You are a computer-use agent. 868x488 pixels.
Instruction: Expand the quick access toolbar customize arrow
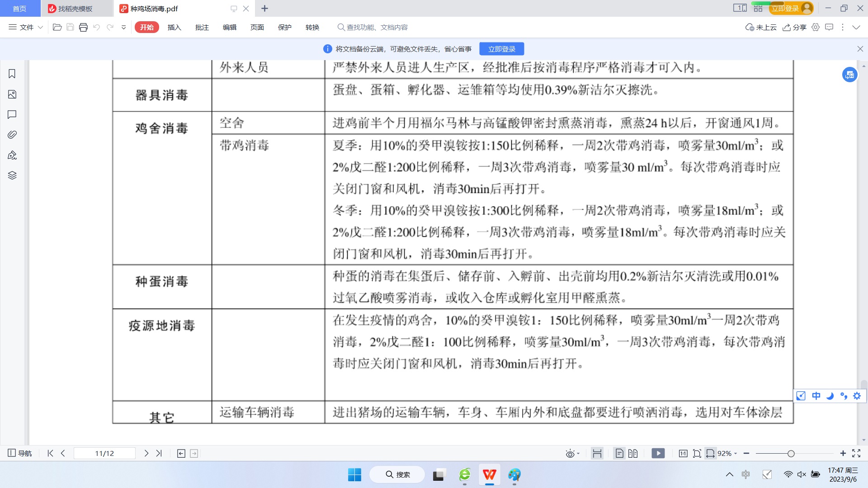123,27
